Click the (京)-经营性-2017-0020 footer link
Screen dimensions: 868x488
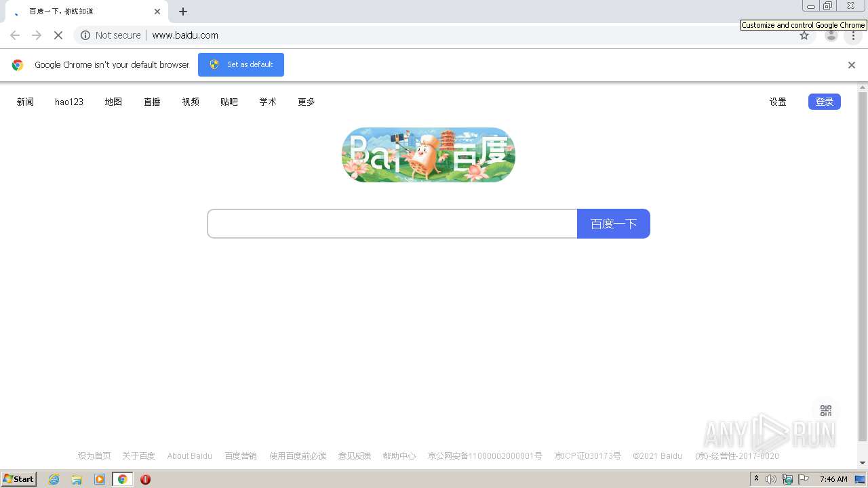737,456
